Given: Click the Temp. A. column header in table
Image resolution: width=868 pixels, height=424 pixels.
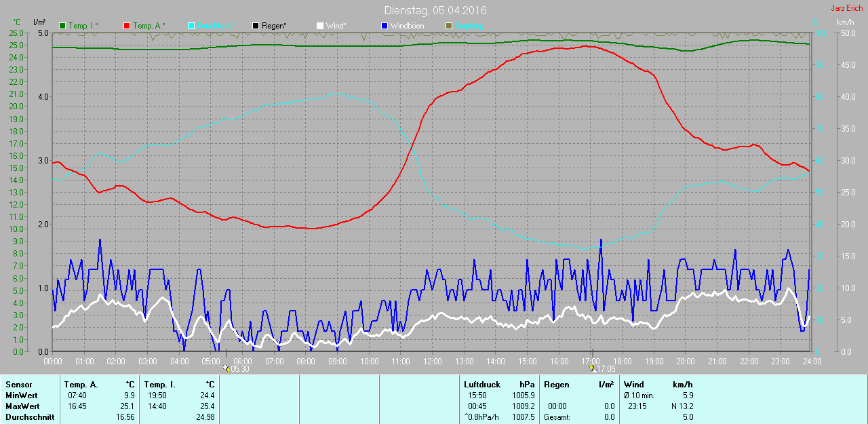Looking at the screenshot, I should [x=81, y=385].
